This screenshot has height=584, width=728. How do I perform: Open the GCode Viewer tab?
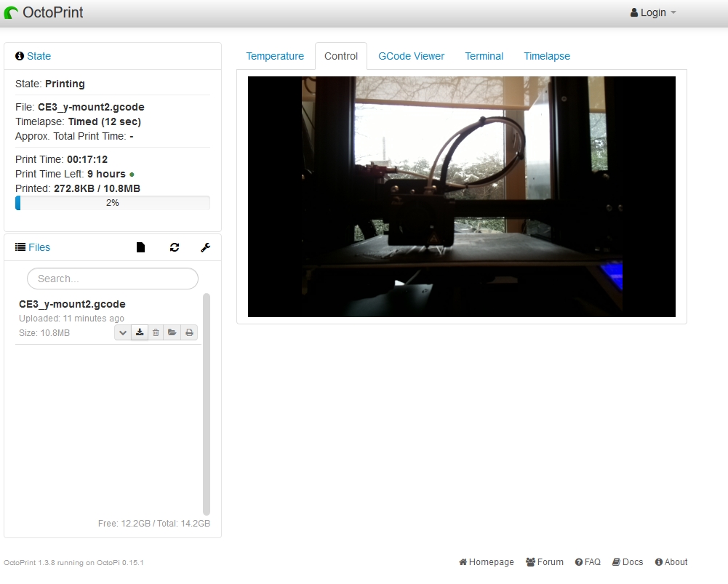point(412,56)
